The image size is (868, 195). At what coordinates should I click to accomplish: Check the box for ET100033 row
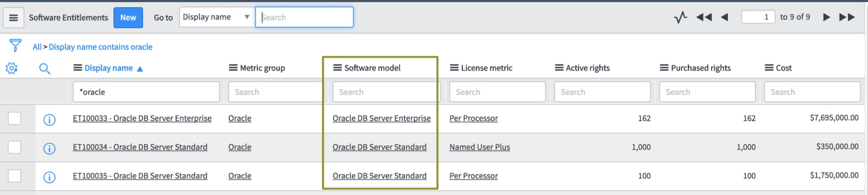[14, 118]
